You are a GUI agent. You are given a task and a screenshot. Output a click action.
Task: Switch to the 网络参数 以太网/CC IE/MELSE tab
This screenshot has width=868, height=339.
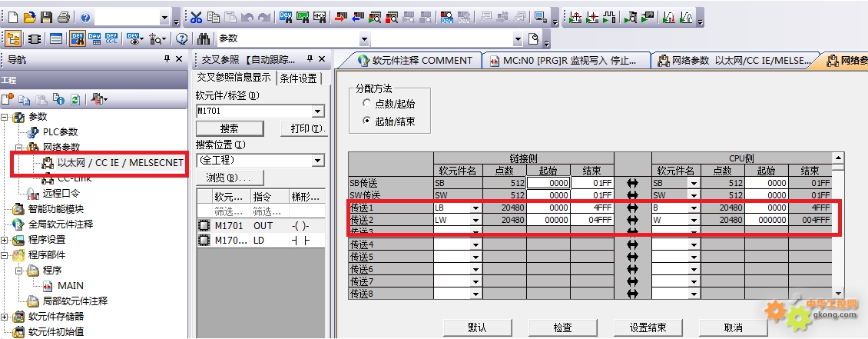[x=734, y=61]
